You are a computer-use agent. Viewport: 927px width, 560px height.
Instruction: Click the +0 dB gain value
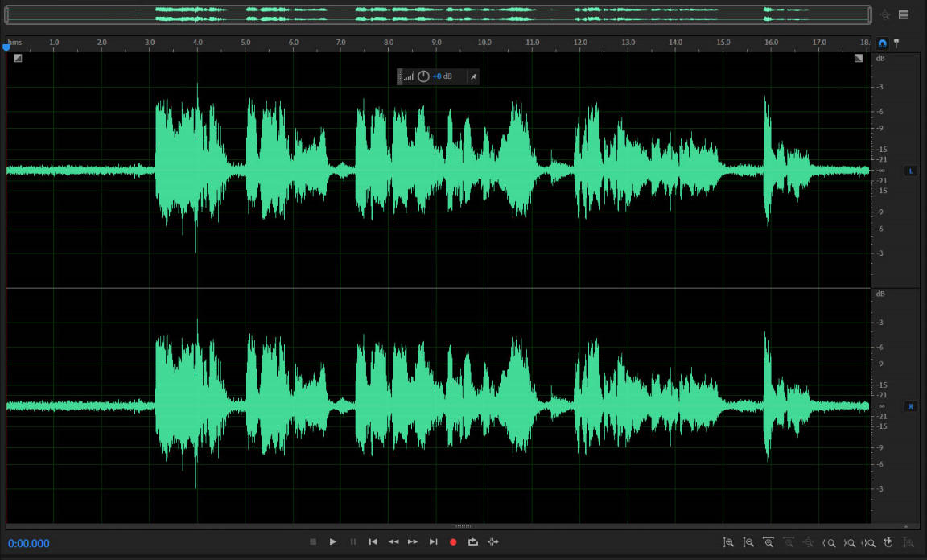coord(443,76)
